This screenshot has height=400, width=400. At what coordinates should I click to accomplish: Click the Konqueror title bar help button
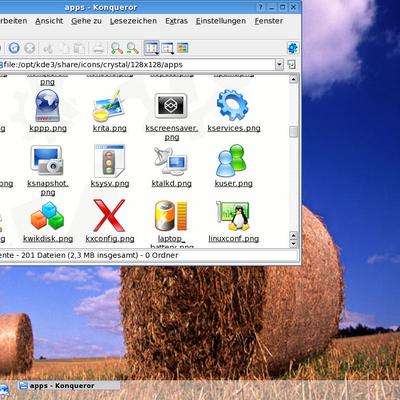coord(261,7)
